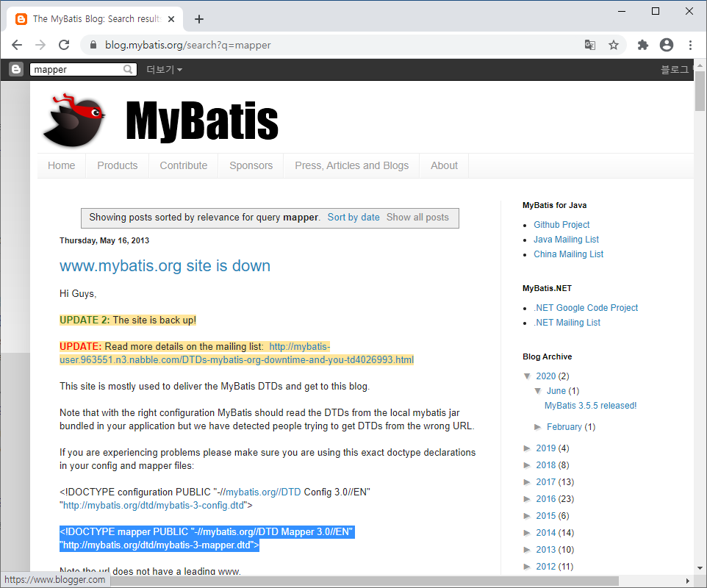Open the 2019 archive link
Image resolution: width=707 pixels, height=588 pixels.
pos(545,448)
